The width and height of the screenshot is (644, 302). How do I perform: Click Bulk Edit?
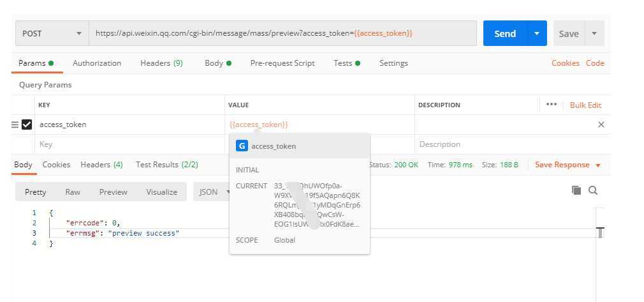pyautogui.click(x=585, y=105)
